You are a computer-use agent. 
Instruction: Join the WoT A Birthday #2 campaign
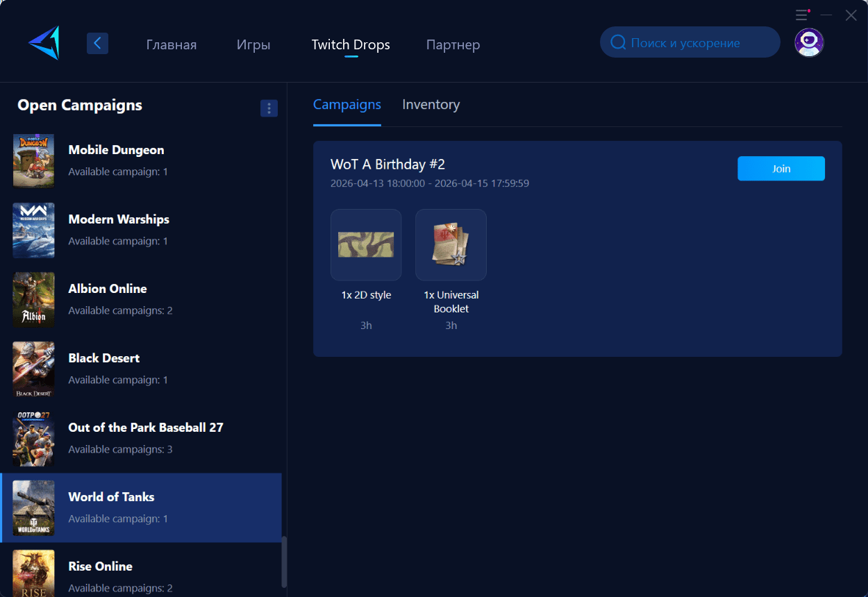(x=781, y=169)
